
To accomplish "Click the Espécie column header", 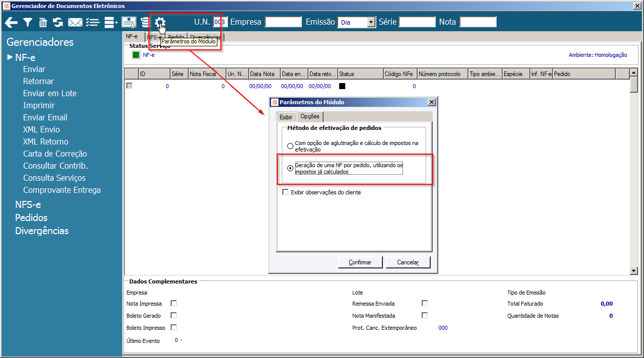I will tap(516, 74).
